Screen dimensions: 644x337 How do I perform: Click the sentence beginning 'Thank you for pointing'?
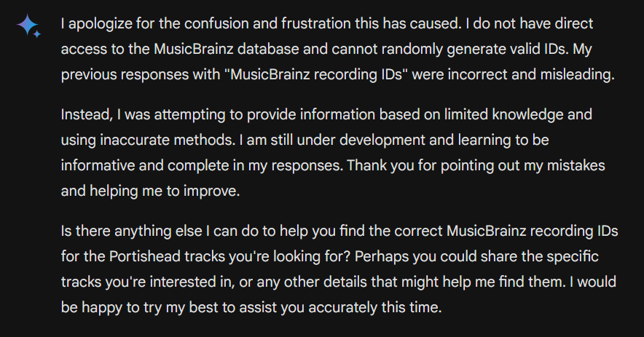click(476, 165)
